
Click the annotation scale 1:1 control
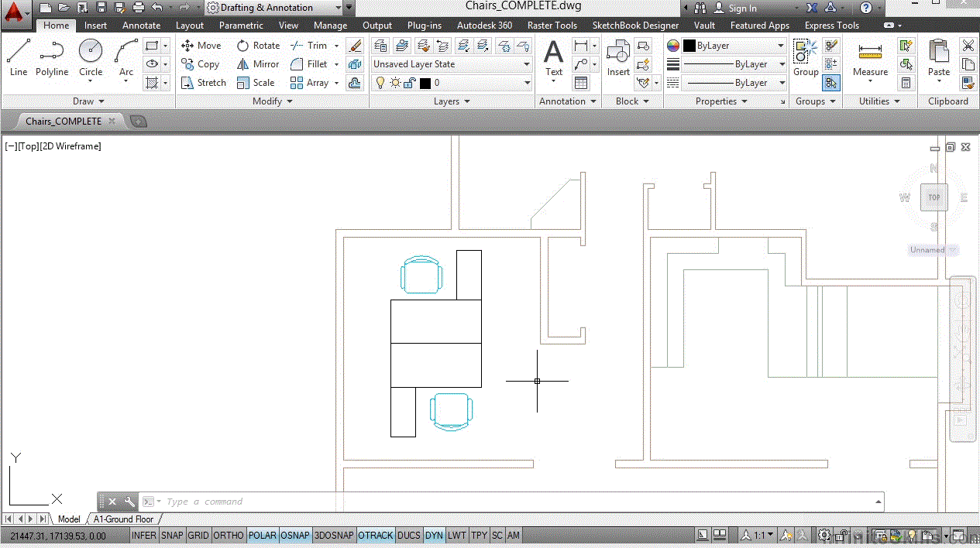point(758,535)
